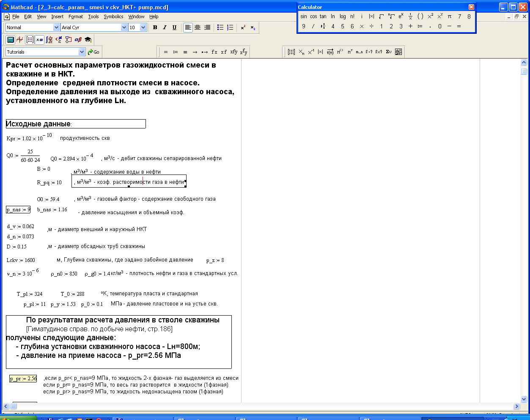
Task: Click the dot product icon
Action: click(x=369, y=52)
